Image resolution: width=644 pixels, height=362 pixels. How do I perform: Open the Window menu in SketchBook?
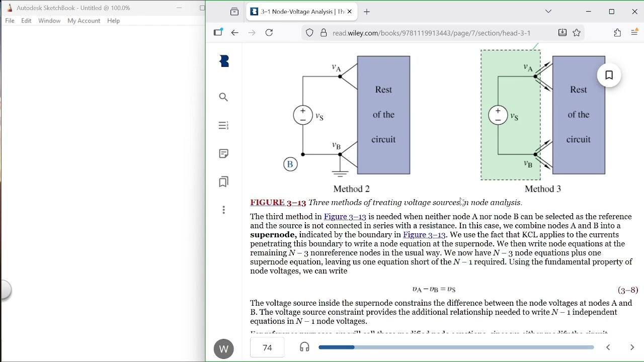click(x=49, y=21)
